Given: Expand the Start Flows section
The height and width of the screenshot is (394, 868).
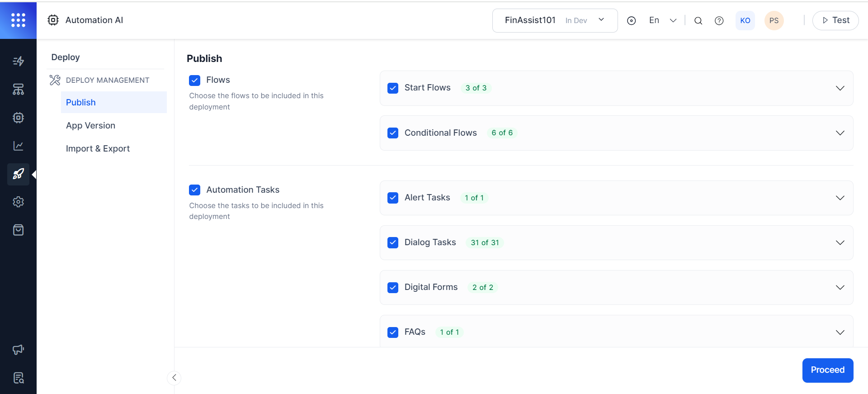Looking at the screenshot, I should [840, 88].
